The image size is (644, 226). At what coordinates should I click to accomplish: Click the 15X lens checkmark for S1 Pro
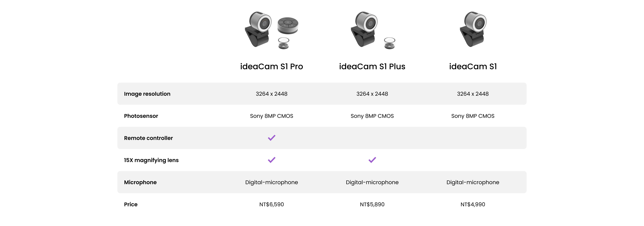[272, 160]
